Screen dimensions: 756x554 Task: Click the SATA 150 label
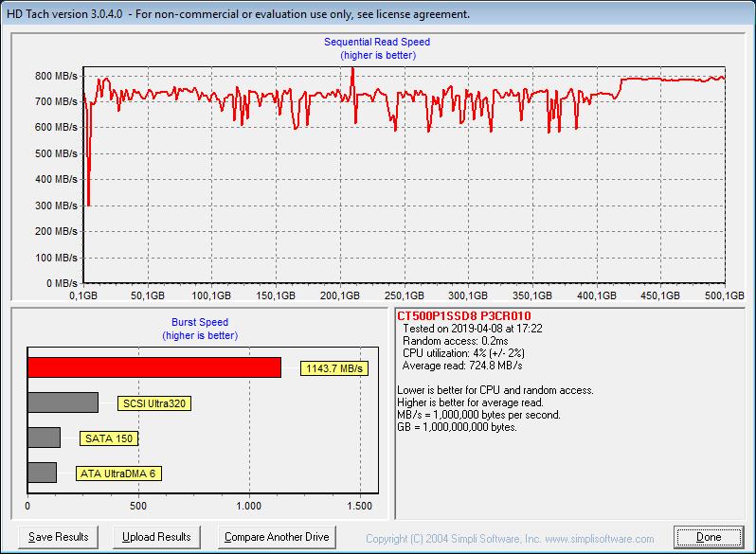(109, 438)
